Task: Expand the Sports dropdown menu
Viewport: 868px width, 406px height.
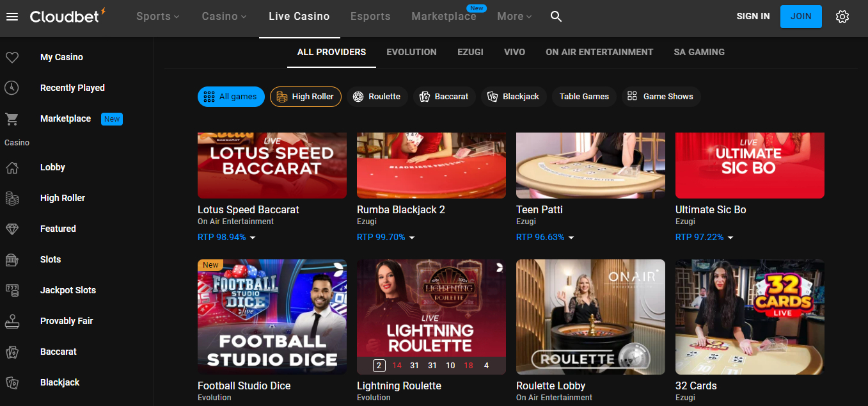Action: pos(158,17)
